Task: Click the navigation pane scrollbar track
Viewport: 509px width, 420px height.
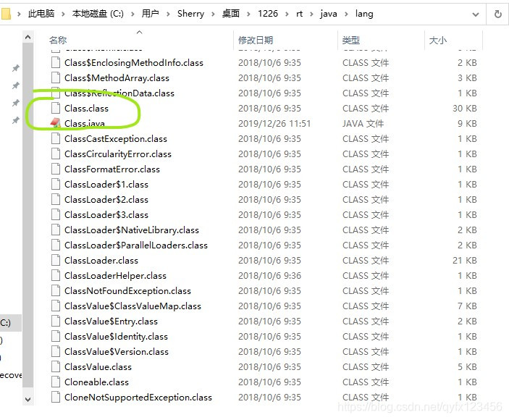Action: click(x=28, y=214)
